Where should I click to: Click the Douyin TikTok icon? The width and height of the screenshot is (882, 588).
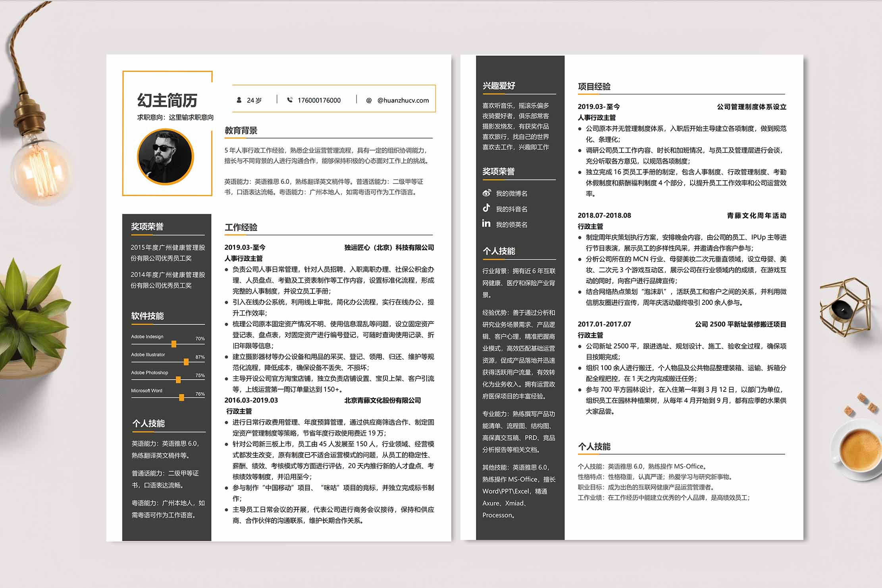pos(486,208)
